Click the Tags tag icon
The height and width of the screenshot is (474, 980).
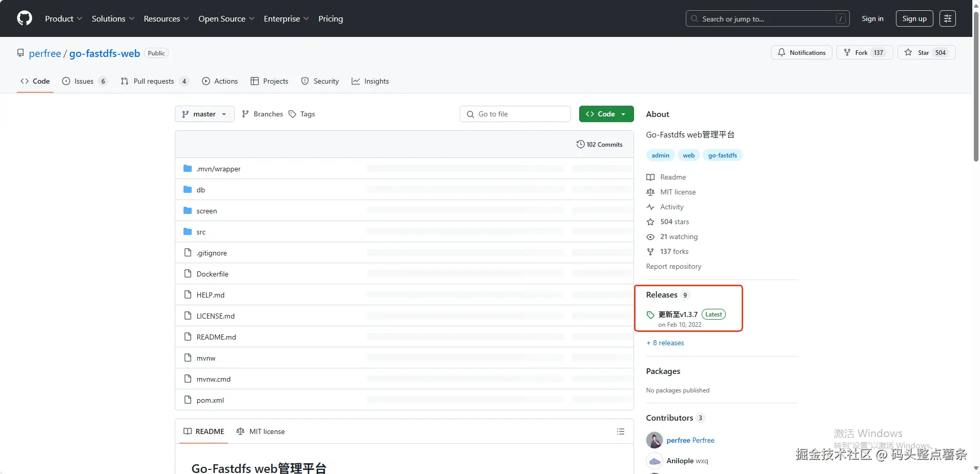click(x=292, y=114)
